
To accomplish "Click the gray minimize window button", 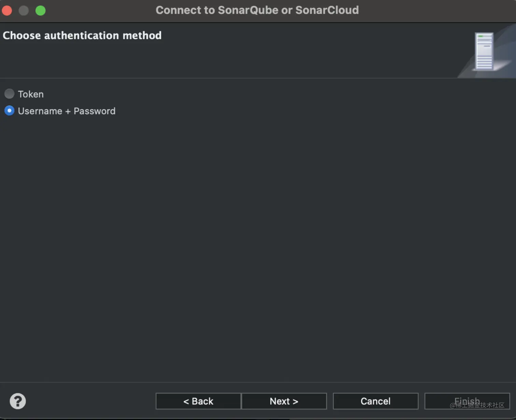I will click(24, 11).
